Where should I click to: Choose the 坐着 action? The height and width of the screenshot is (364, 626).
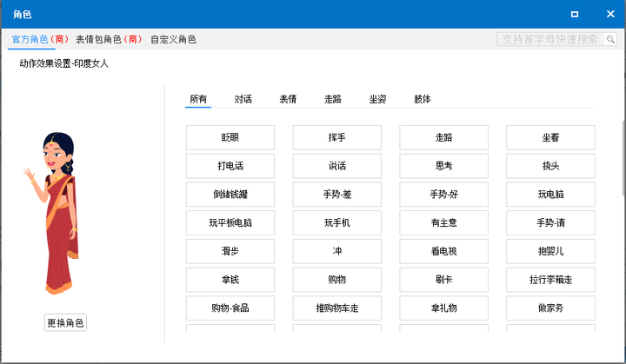pos(550,138)
